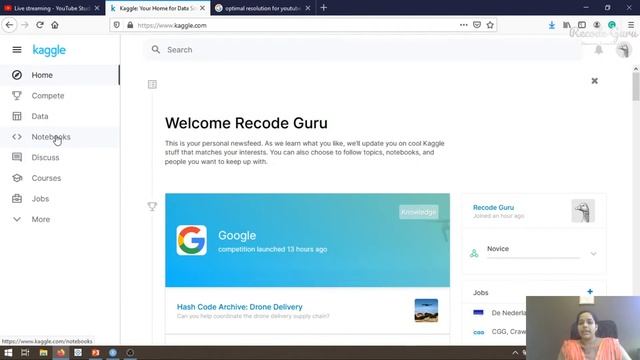640x360 pixels.
Task: Click the Drone Delivery thumbnail image
Action: click(426, 311)
